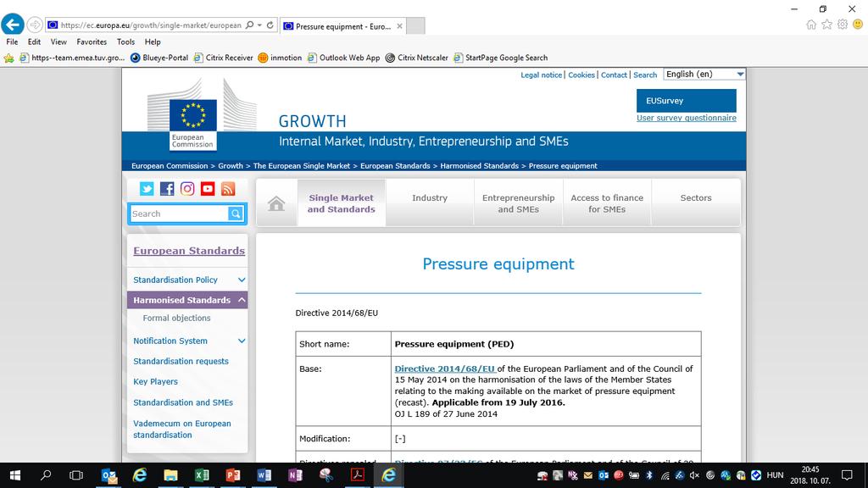Select the Entrepreneurship and SMEs tab

point(518,203)
